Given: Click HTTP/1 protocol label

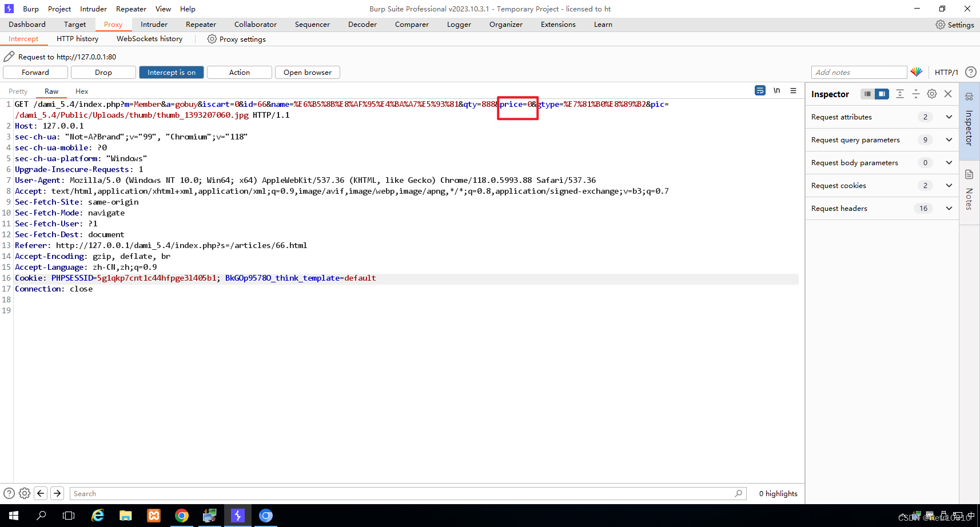Looking at the screenshot, I should pos(946,72).
